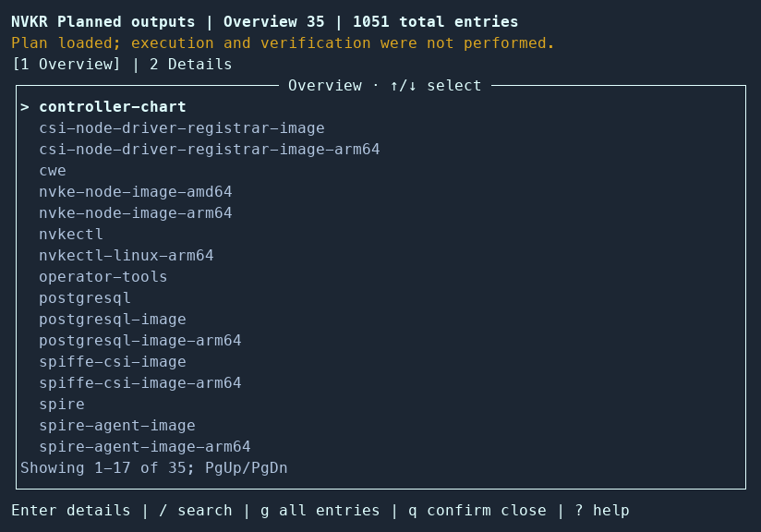Select the spire entry

pyautogui.click(x=380, y=404)
